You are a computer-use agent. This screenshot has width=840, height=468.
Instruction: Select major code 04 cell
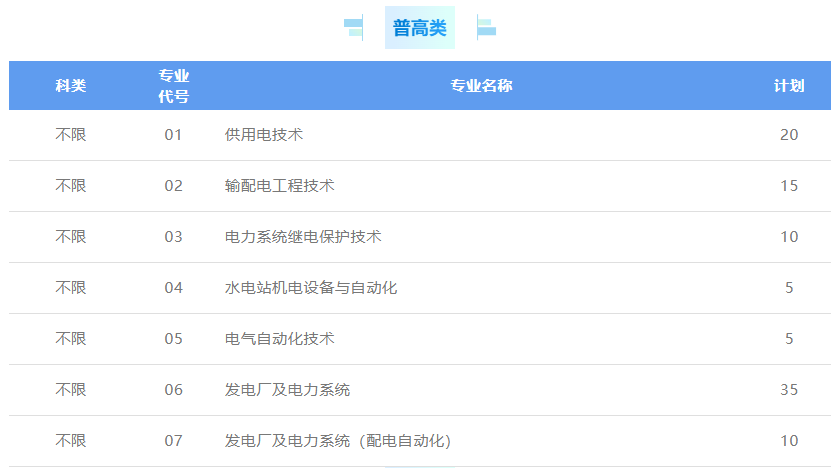tap(174, 288)
